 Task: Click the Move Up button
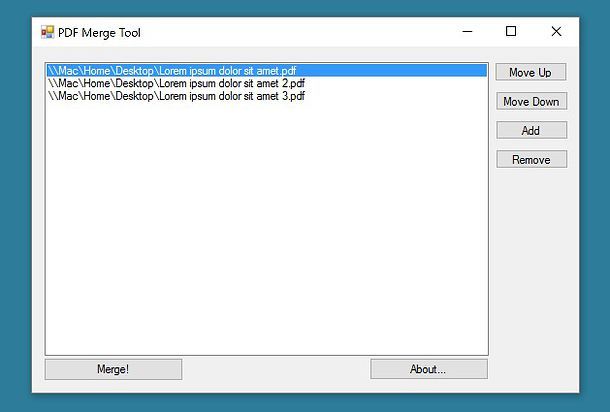[x=531, y=72]
